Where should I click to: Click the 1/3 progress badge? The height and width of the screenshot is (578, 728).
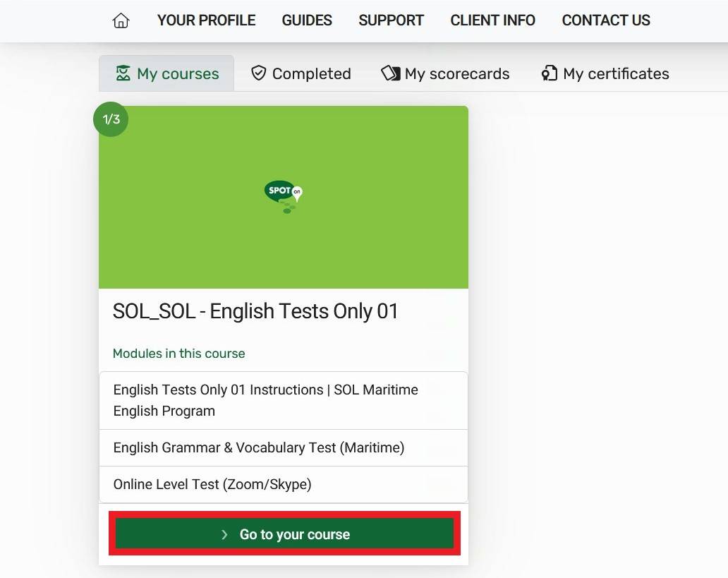pos(111,119)
